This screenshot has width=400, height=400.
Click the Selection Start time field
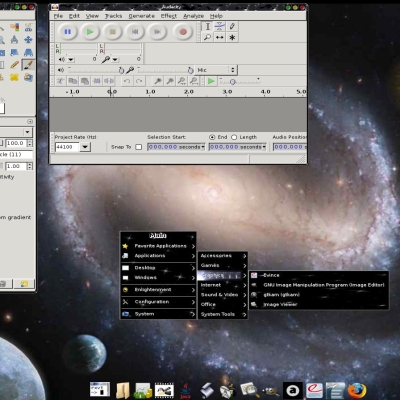click(x=176, y=147)
